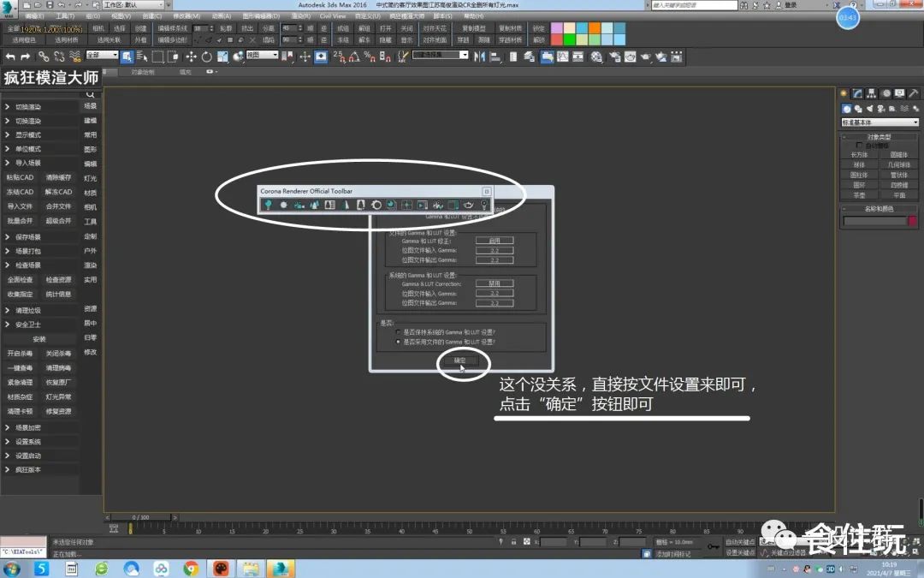This screenshot has width=924, height=578.
Task: Toggle Percent Snap icon
Action: [x=370, y=57]
